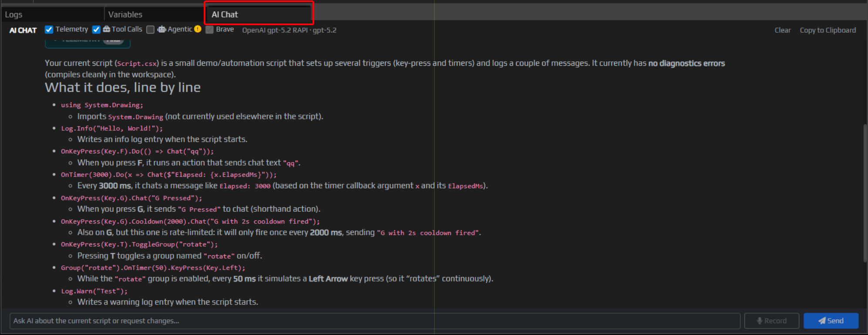Screen dimensions: 868x335
Task: Click the toolbox icon next to Tool Calls
Action: pos(107,29)
